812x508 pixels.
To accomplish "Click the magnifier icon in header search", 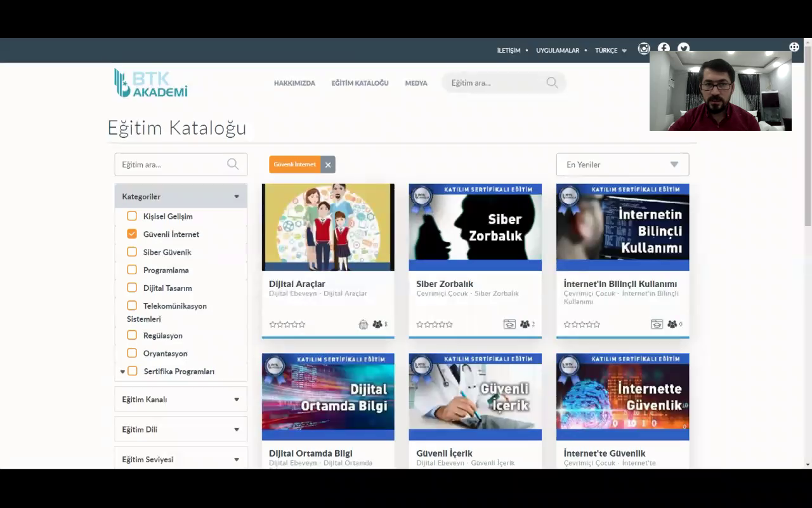I will (x=552, y=83).
